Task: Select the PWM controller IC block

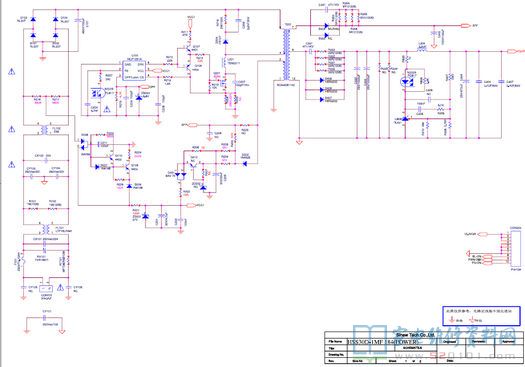Action: [134, 70]
